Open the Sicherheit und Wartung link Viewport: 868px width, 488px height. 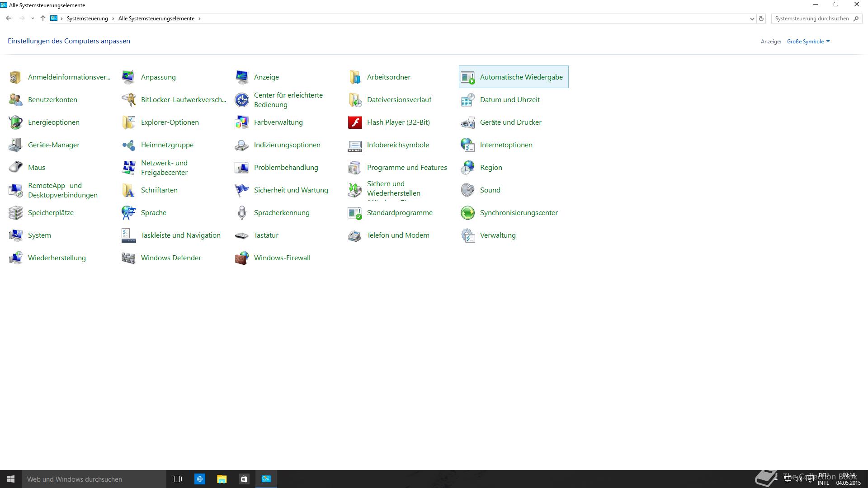click(x=291, y=190)
